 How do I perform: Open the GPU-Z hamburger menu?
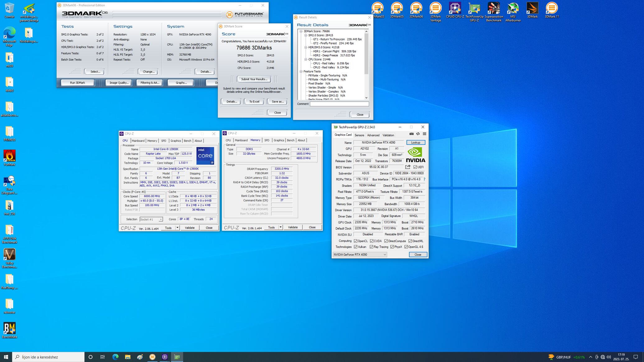click(x=424, y=134)
